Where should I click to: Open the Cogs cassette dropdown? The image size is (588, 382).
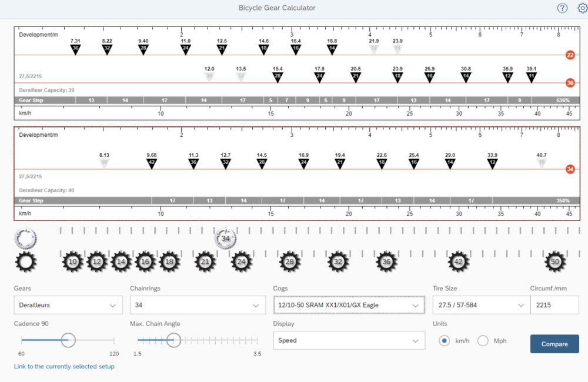348,306
